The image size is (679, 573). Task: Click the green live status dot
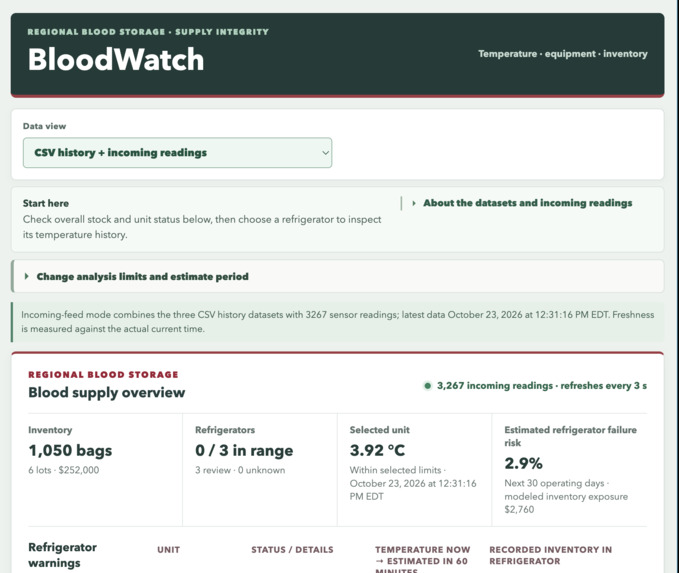tap(427, 385)
